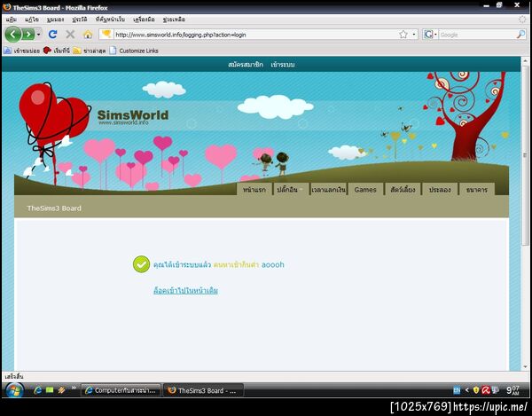Open the ที่คั่นหน้าเว็บ bookmarks menu

coord(110,20)
